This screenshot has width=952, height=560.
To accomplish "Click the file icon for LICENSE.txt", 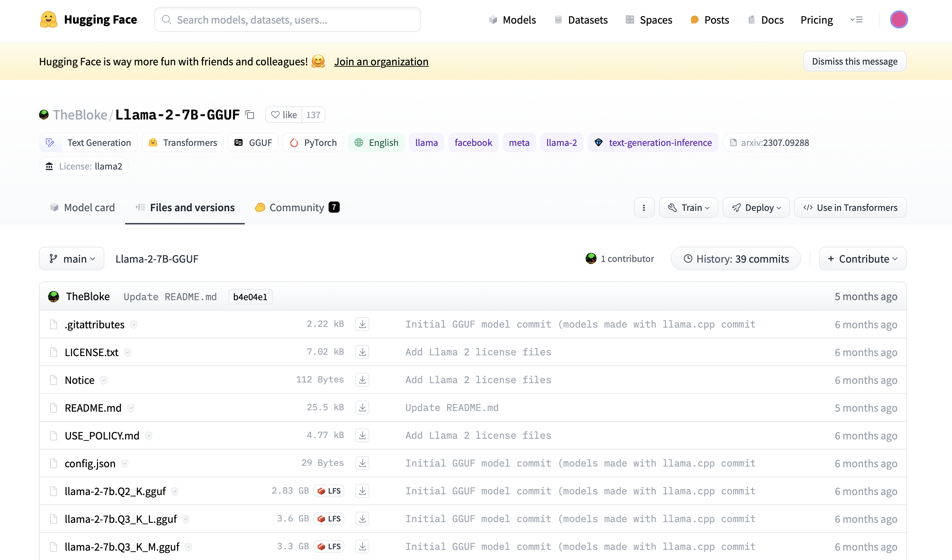I will 54,352.
